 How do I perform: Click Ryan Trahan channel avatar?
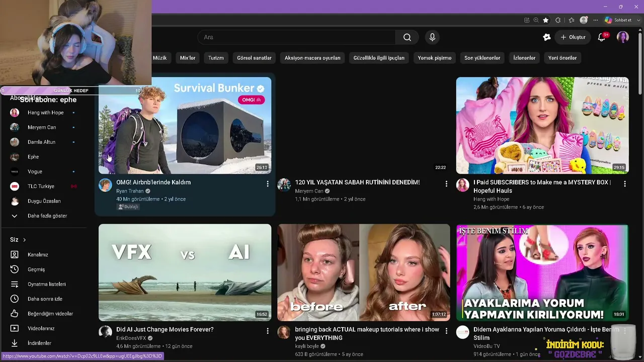(x=105, y=185)
